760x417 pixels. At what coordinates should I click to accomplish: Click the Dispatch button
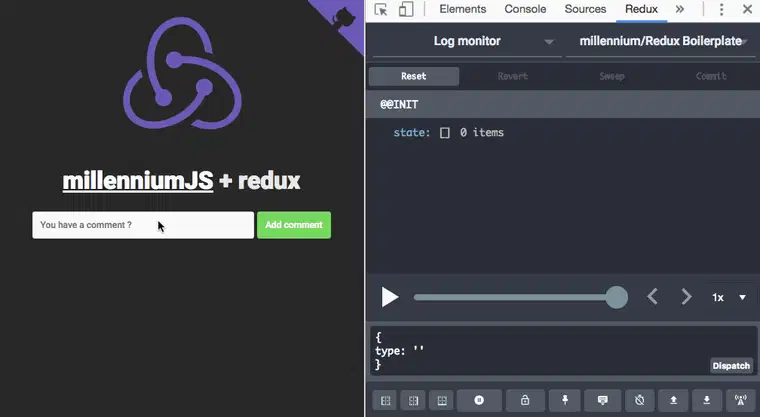[x=731, y=366]
